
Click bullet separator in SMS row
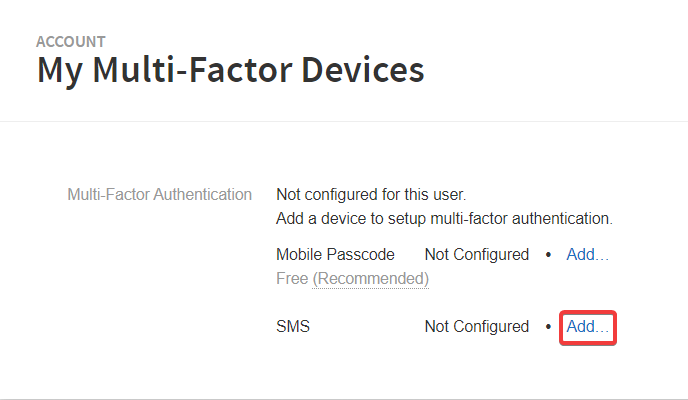pyautogui.click(x=548, y=327)
